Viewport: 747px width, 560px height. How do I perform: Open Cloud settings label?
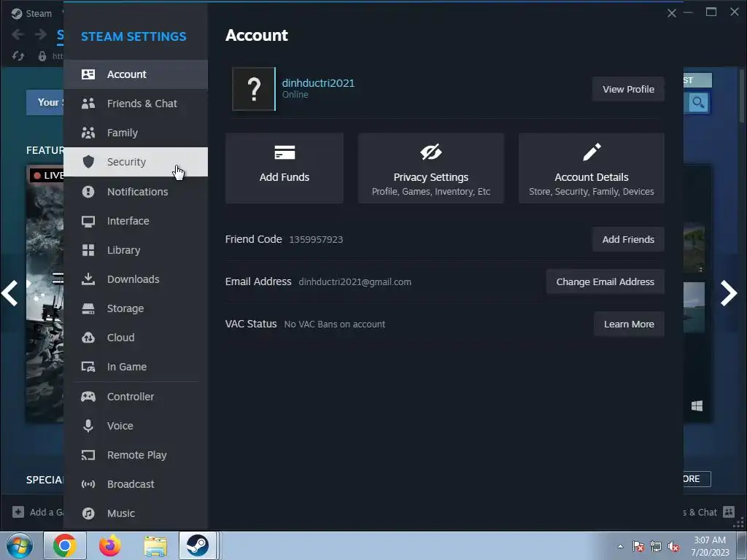[x=120, y=338]
